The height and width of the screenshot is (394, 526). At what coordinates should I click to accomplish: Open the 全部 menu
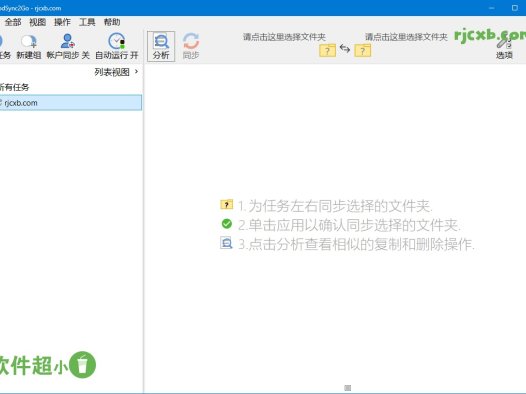[13, 22]
